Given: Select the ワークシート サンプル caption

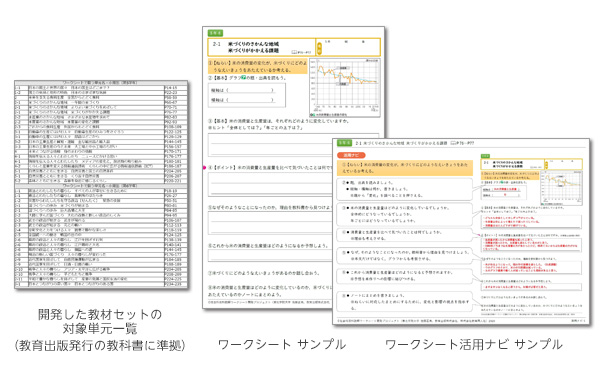Looking at the screenshot, I should [282, 344].
